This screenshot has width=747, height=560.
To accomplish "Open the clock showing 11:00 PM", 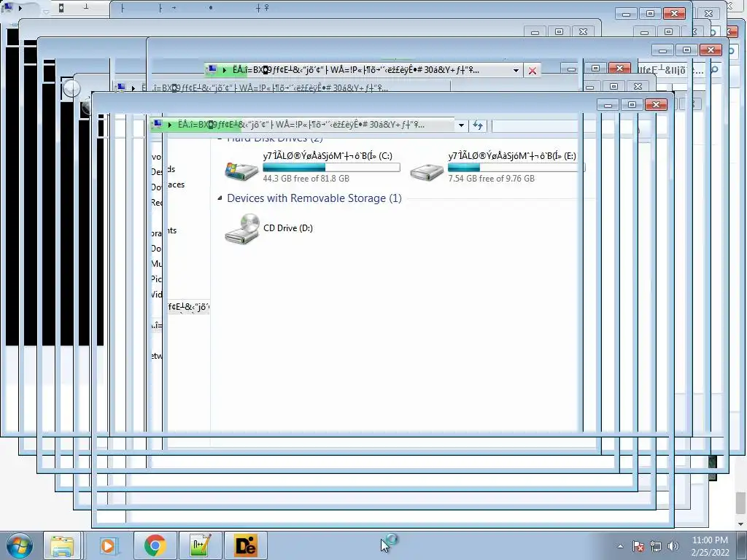I will coord(710,546).
